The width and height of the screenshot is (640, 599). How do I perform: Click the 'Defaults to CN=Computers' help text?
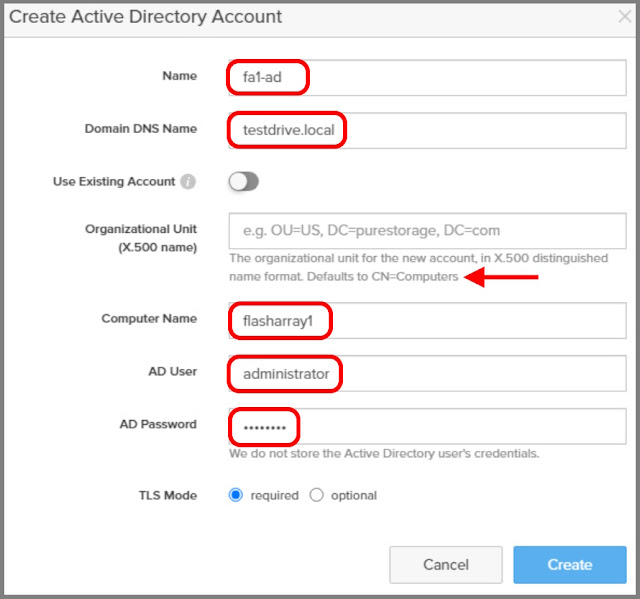(382, 277)
